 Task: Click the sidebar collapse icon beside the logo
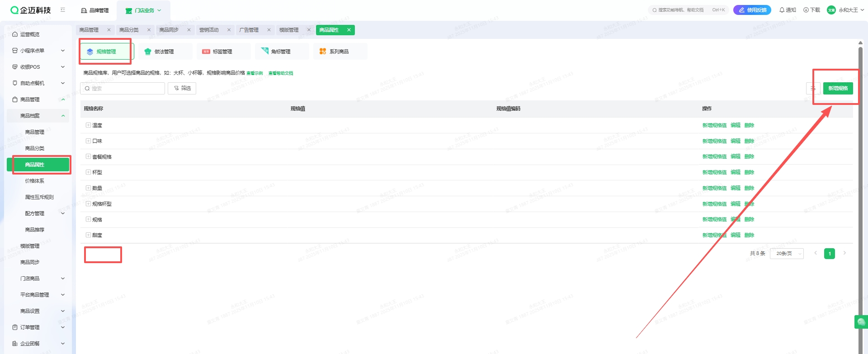(63, 10)
